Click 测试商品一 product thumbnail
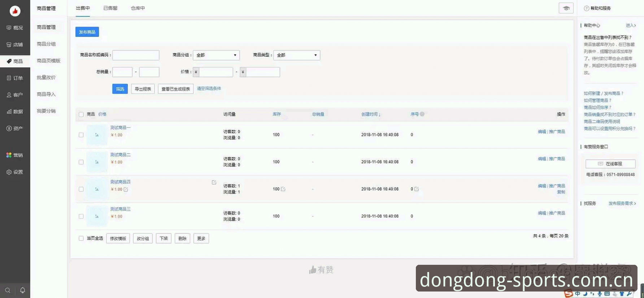The width and height of the screenshot is (644, 298). pos(97,135)
